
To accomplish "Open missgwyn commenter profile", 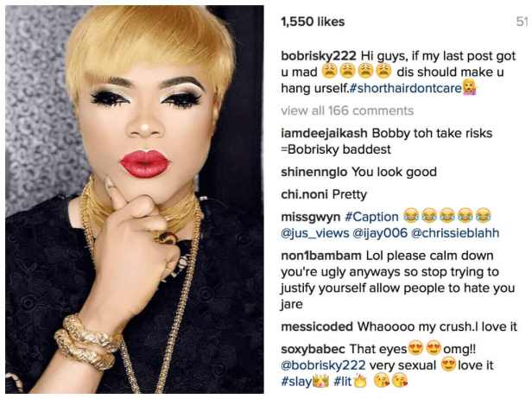I will click(310, 217).
